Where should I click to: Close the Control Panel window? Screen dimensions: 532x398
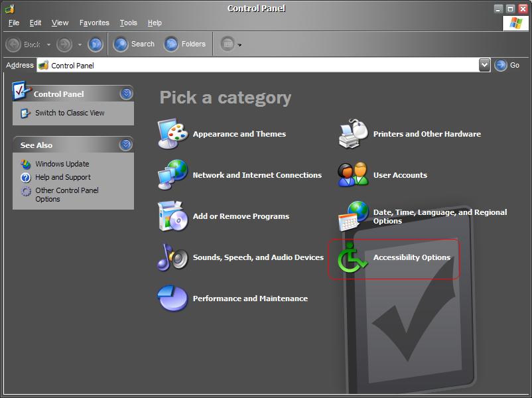523,9
